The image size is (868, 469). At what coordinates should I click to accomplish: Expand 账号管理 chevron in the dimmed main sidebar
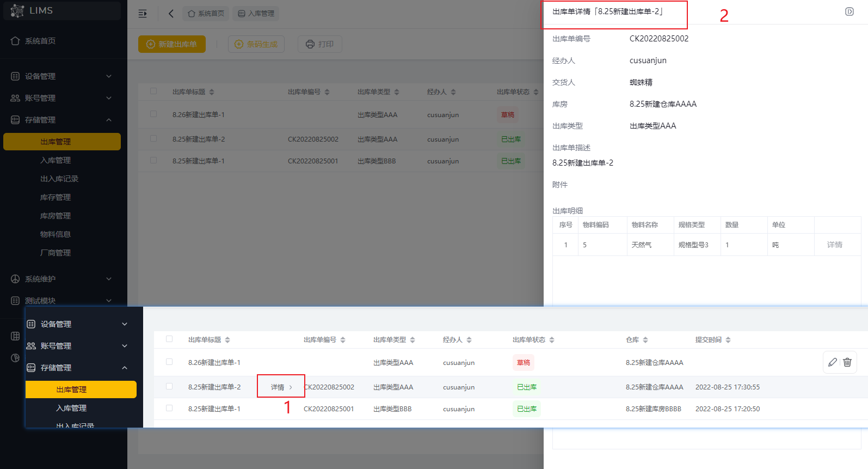click(109, 98)
